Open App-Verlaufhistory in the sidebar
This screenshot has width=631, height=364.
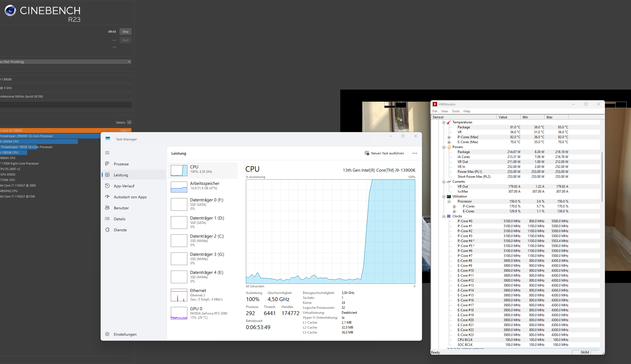pos(124,186)
